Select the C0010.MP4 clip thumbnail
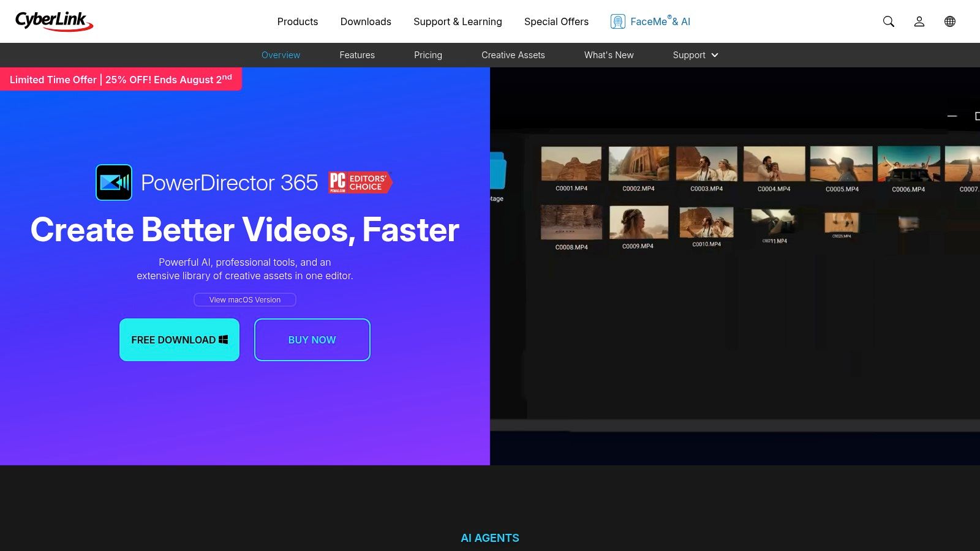 point(707,222)
